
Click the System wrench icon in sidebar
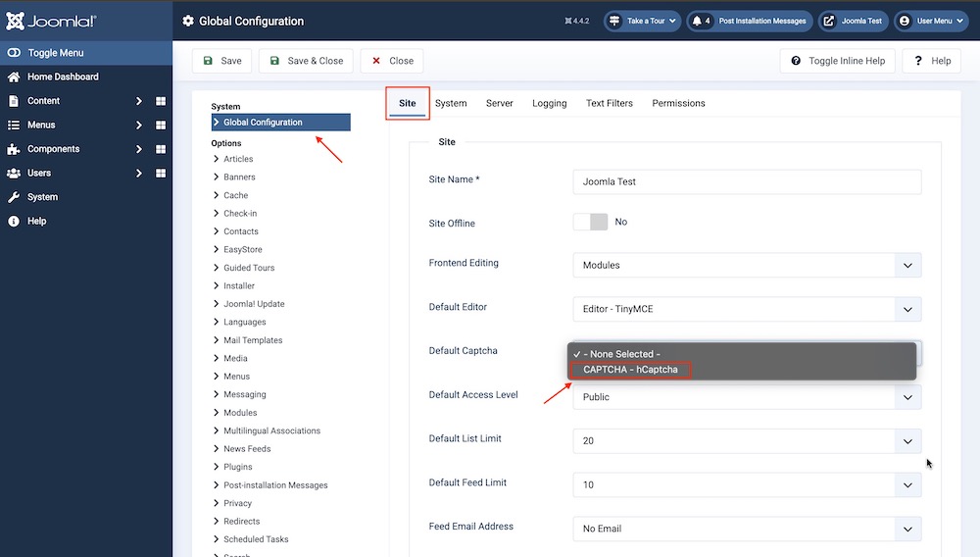click(14, 197)
